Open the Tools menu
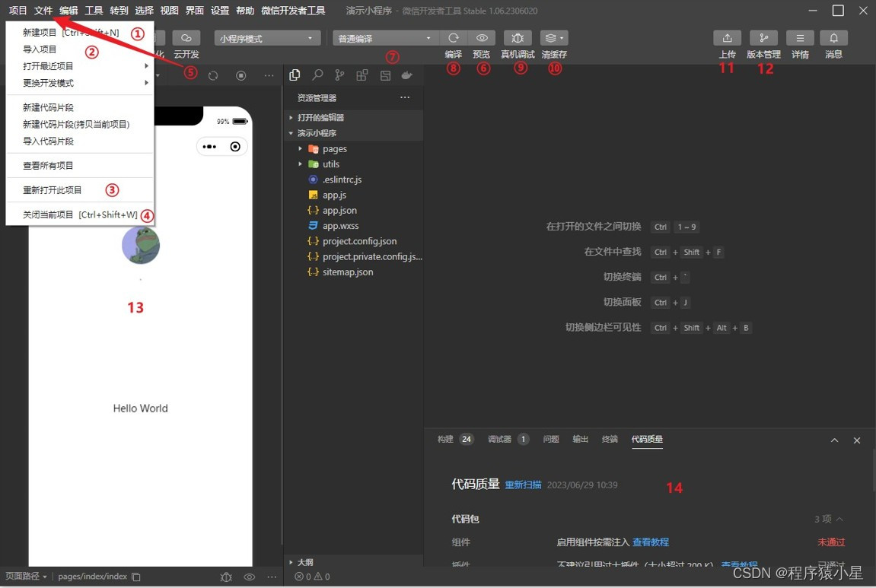This screenshot has width=876, height=588. point(94,11)
